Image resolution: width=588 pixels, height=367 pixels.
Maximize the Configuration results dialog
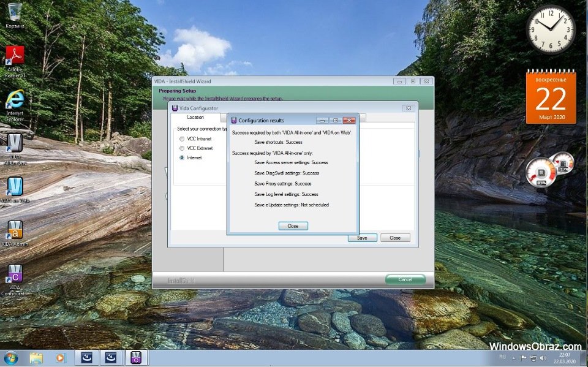coord(336,121)
